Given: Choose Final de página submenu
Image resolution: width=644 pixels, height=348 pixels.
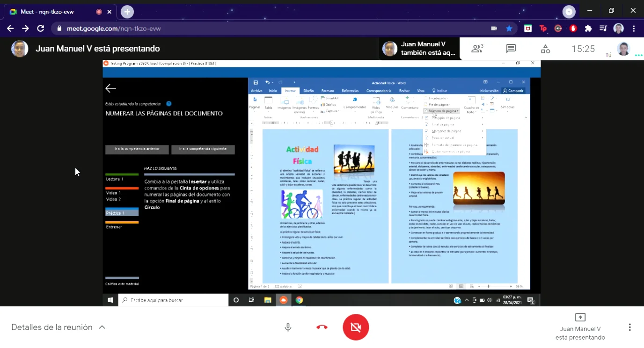Looking at the screenshot, I should (454, 124).
